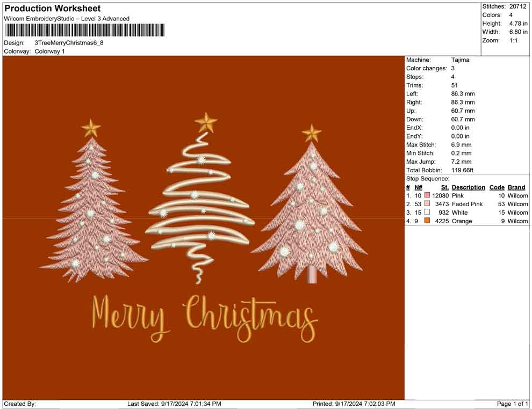Click the Stitches count 20712
Viewport: 532px width, 409px height.
517,6
